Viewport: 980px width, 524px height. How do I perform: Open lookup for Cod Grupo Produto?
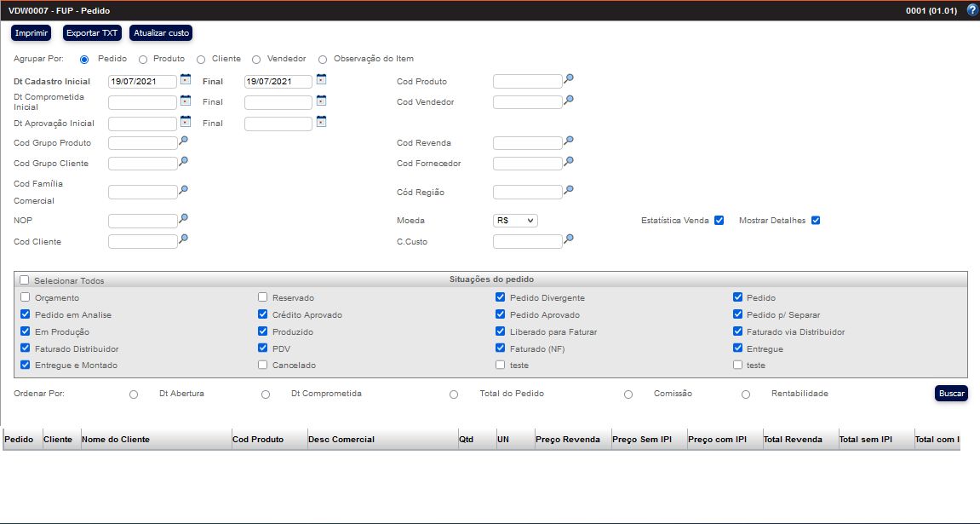click(x=183, y=141)
